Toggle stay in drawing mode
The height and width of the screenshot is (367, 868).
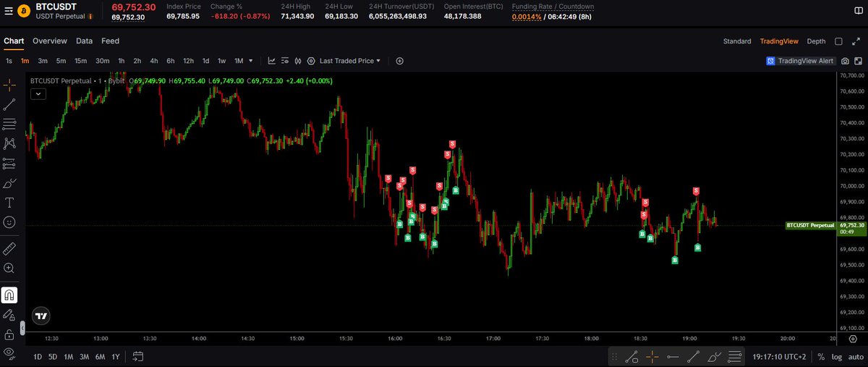[9, 315]
